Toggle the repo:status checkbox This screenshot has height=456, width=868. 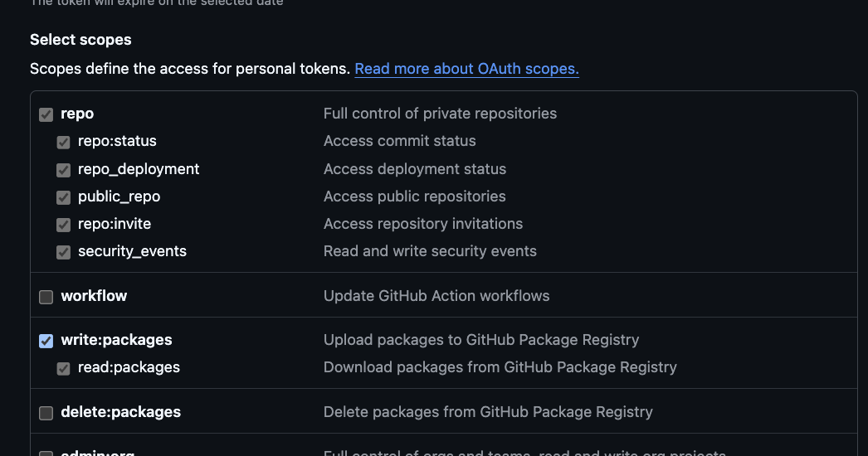[63, 142]
